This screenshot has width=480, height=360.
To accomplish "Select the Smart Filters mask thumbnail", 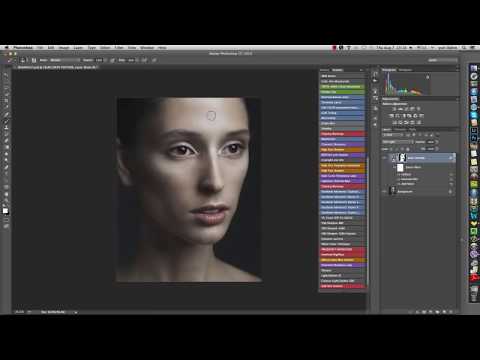I will [400, 167].
